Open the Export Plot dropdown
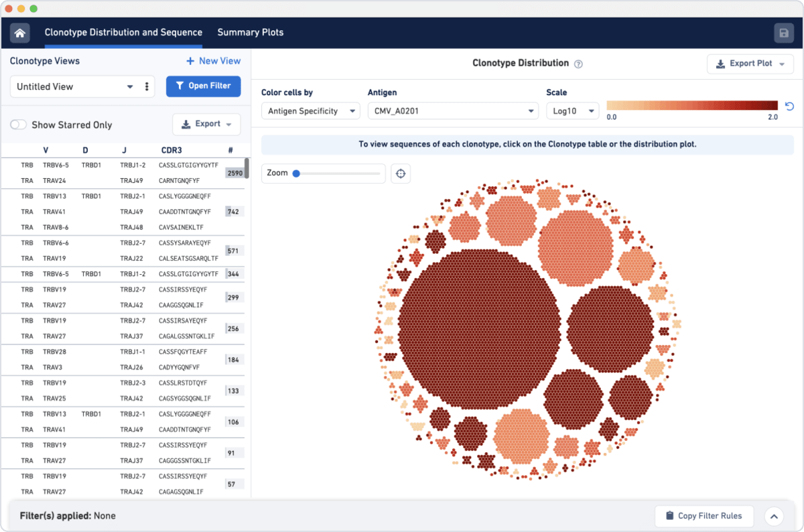 click(750, 64)
